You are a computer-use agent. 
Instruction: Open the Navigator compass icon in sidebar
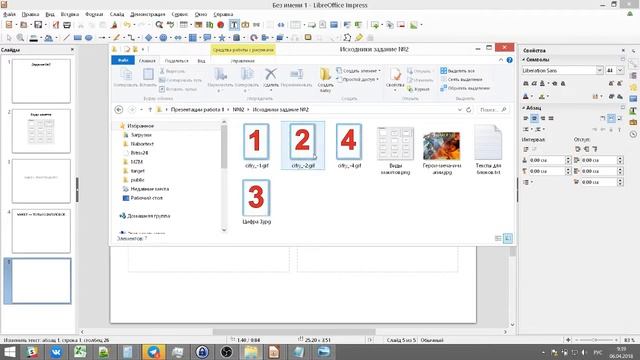click(633, 134)
